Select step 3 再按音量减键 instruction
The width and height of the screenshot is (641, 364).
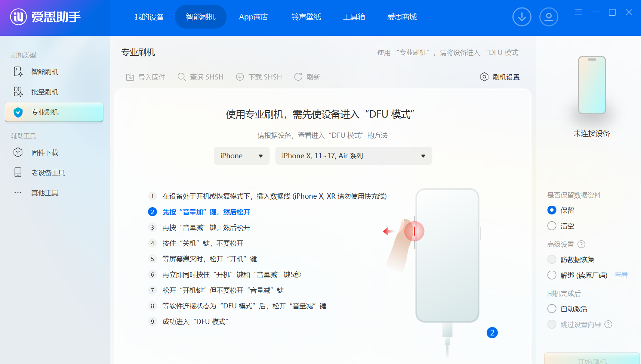206,228
